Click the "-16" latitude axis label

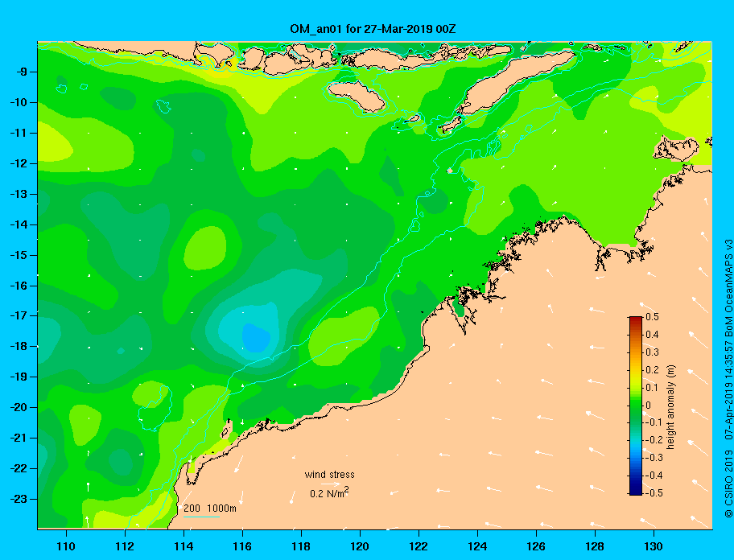tap(18, 286)
